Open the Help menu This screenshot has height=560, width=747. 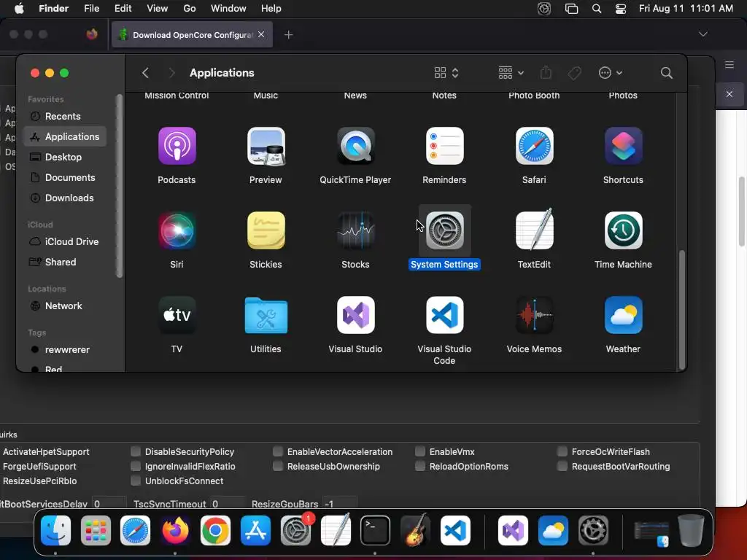(x=271, y=9)
